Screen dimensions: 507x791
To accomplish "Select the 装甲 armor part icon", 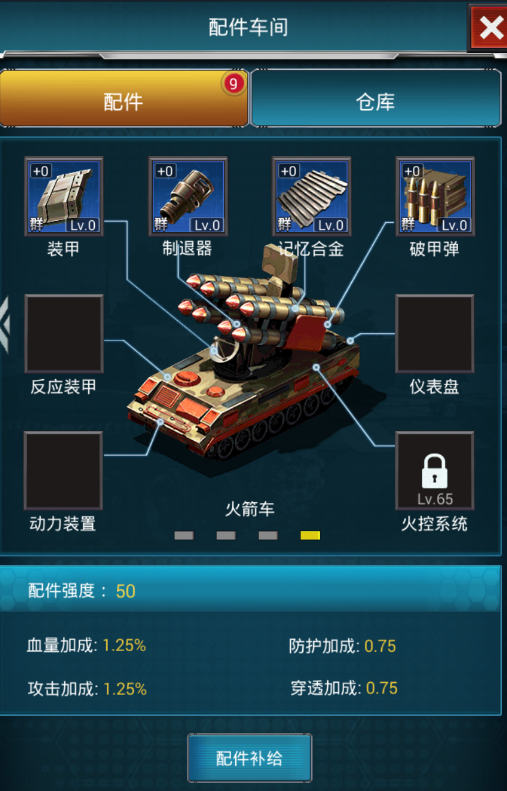I will [x=64, y=196].
